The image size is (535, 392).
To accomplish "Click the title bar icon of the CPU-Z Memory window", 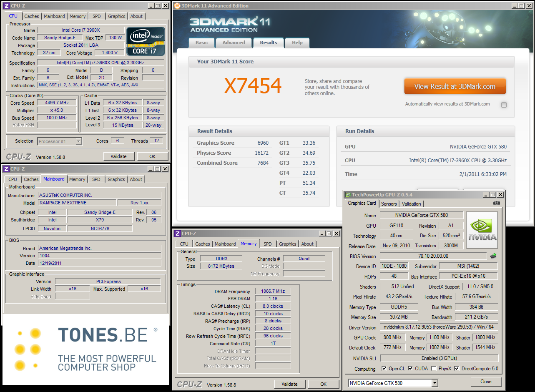I will 177,234.
